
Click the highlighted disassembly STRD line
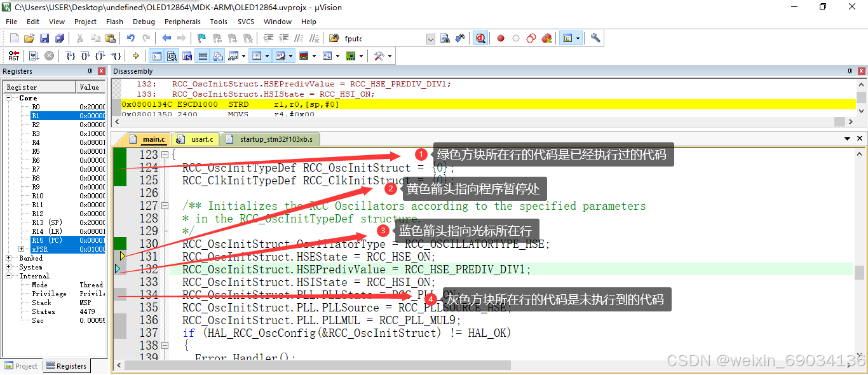[x=488, y=104]
